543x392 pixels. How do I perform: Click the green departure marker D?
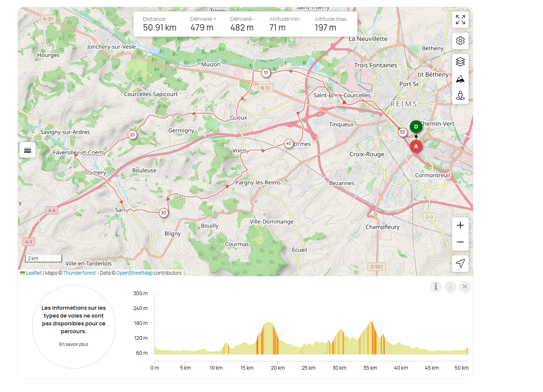click(416, 127)
